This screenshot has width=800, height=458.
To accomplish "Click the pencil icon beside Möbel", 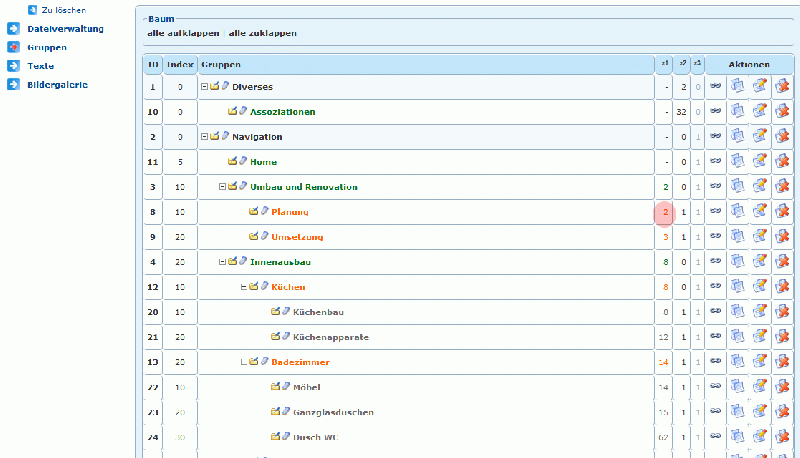I will pos(286,386).
